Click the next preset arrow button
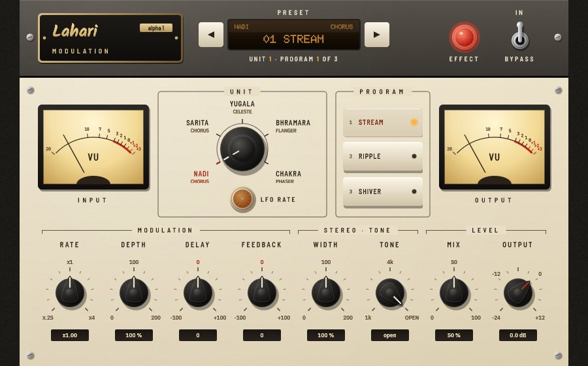The width and height of the screenshot is (588, 366). (377, 35)
